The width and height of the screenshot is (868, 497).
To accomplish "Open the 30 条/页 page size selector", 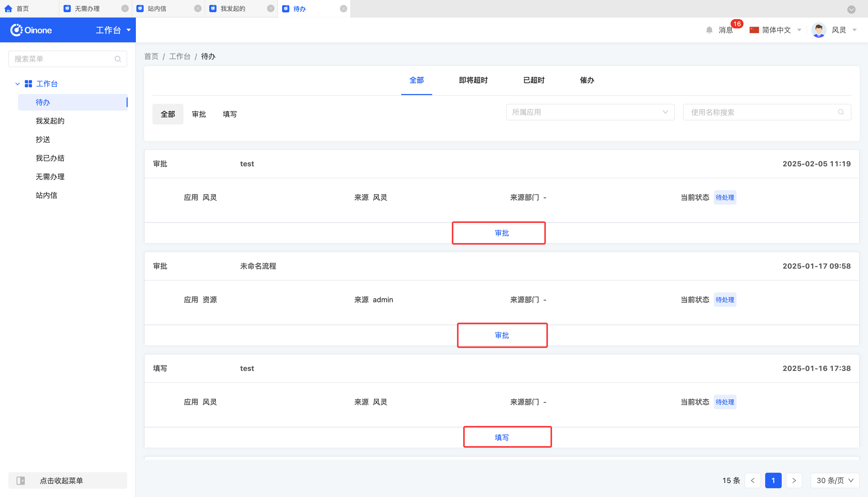I will click(x=835, y=481).
